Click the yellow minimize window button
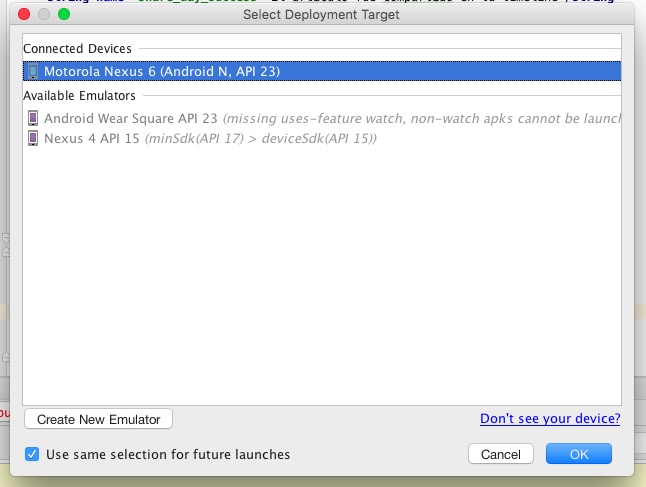646x487 pixels. pos(43,15)
